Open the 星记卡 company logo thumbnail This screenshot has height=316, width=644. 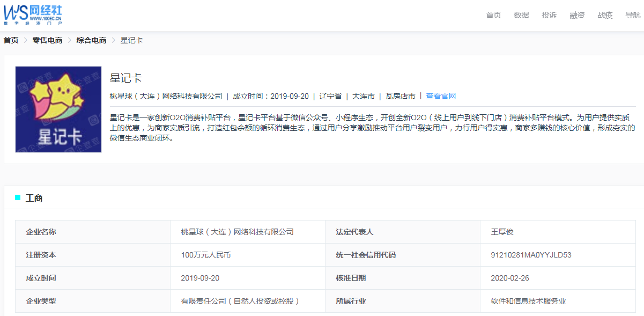coord(58,109)
